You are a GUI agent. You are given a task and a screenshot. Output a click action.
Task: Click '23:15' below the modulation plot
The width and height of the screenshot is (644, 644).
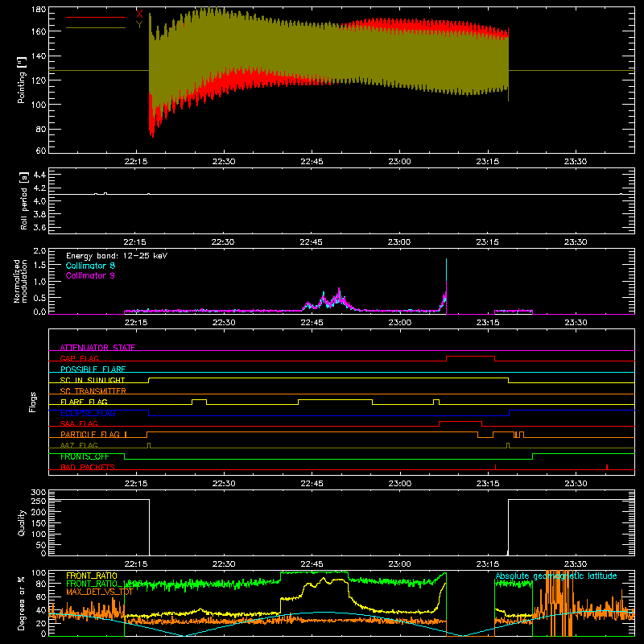(x=488, y=323)
